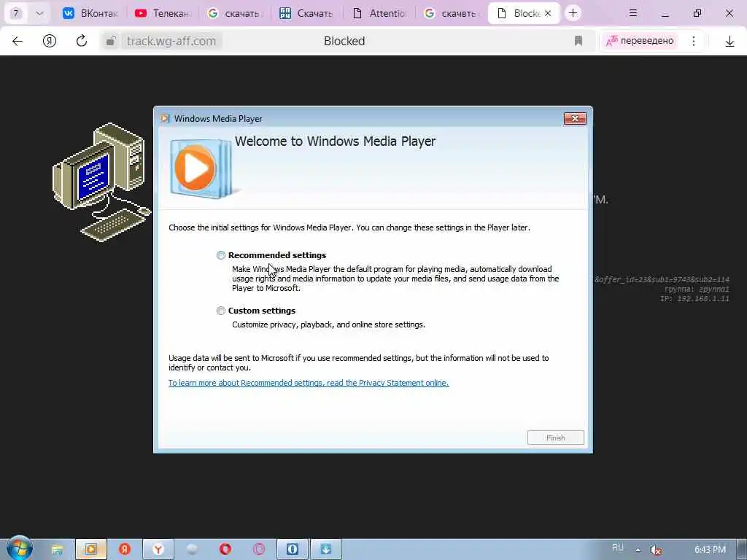Show hidden system tray icons

click(638, 550)
